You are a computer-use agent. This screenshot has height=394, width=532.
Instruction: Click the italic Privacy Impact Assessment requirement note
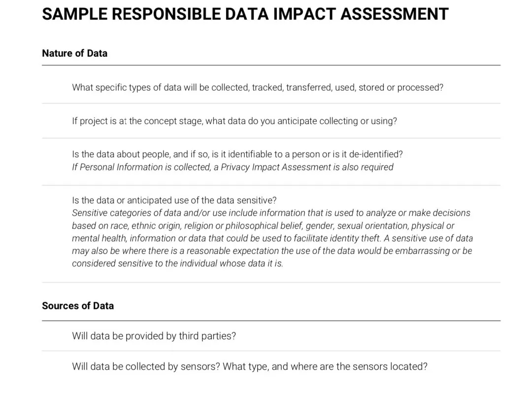tap(233, 167)
